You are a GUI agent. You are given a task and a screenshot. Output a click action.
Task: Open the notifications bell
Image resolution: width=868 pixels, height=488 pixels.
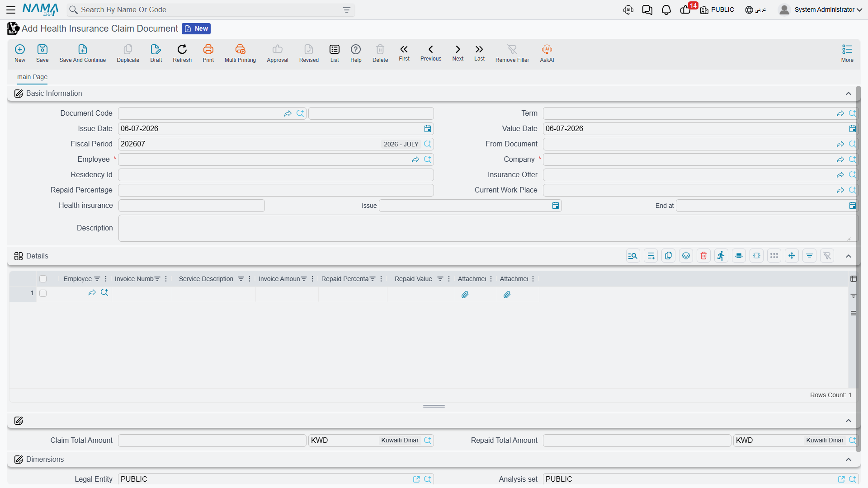pos(666,9)
